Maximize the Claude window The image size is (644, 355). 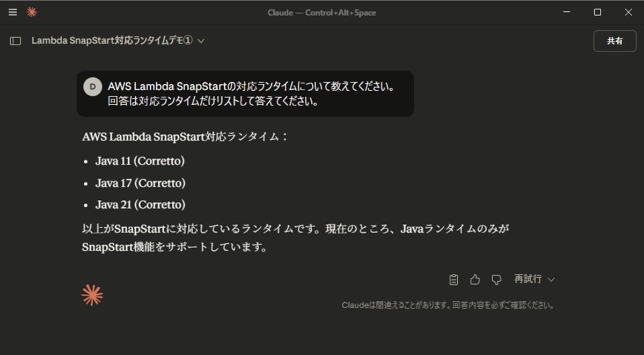point(597,12)
